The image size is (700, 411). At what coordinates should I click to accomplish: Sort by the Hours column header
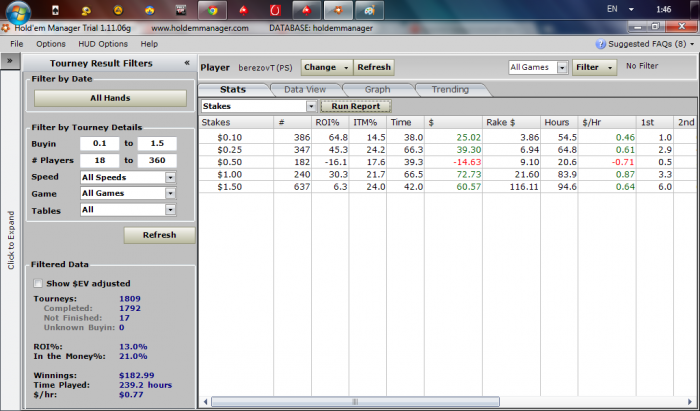(x=559, y=122)
